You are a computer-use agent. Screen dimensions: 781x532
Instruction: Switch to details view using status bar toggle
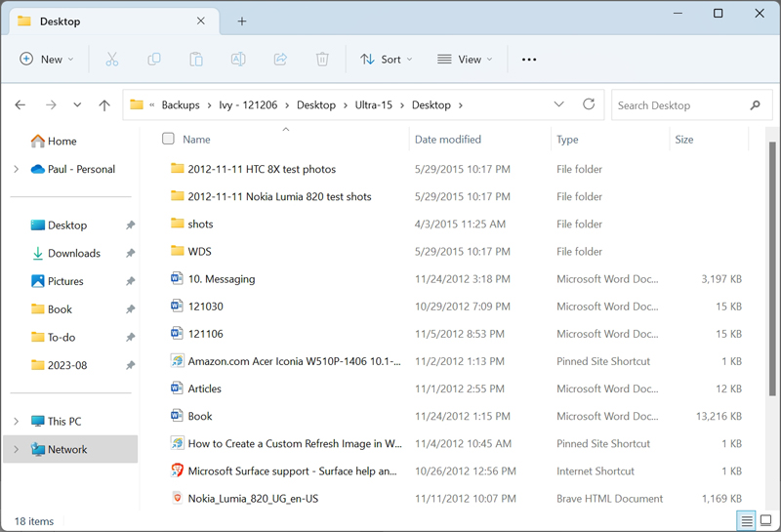(747, 521)
